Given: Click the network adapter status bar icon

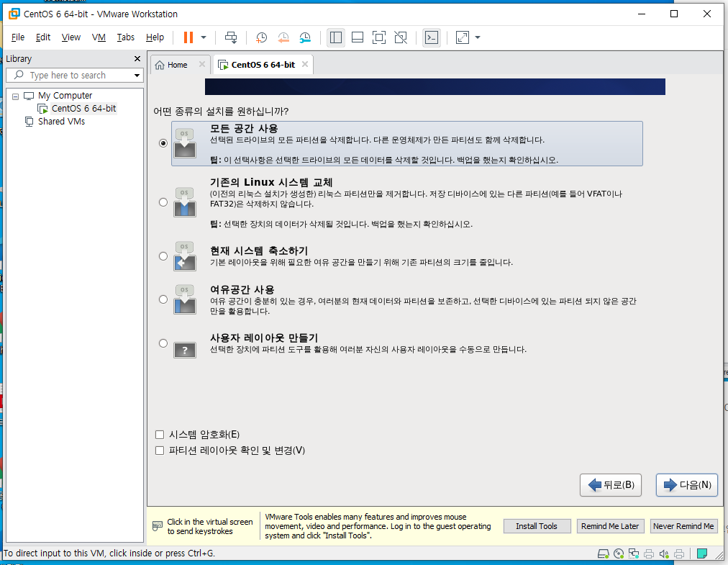Looking at the screenshot, I should (x=634, y=553).
